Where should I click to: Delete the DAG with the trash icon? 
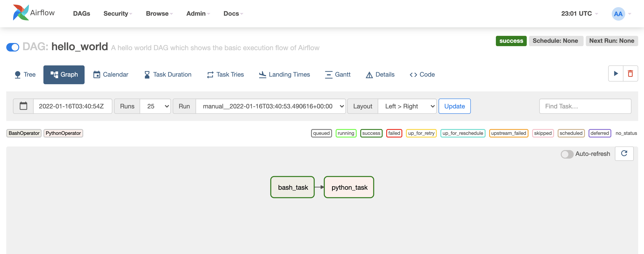pos(630,73)
